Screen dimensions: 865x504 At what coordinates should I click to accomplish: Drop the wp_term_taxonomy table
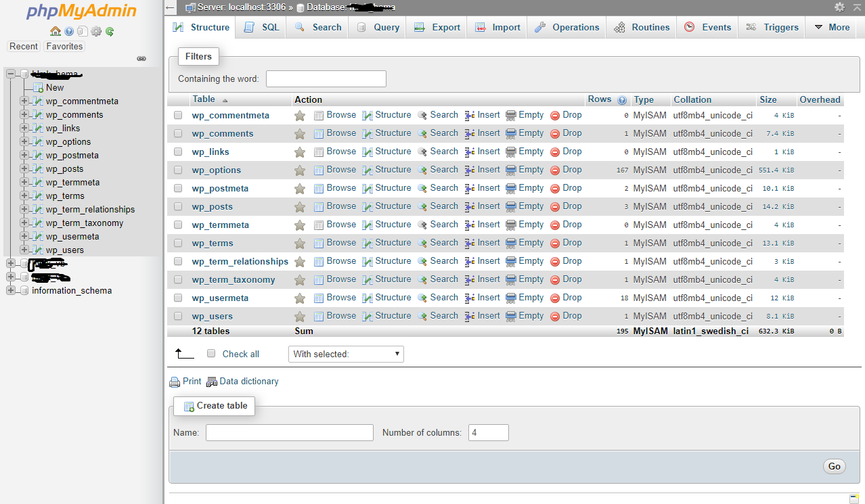(x=566, y=279)
